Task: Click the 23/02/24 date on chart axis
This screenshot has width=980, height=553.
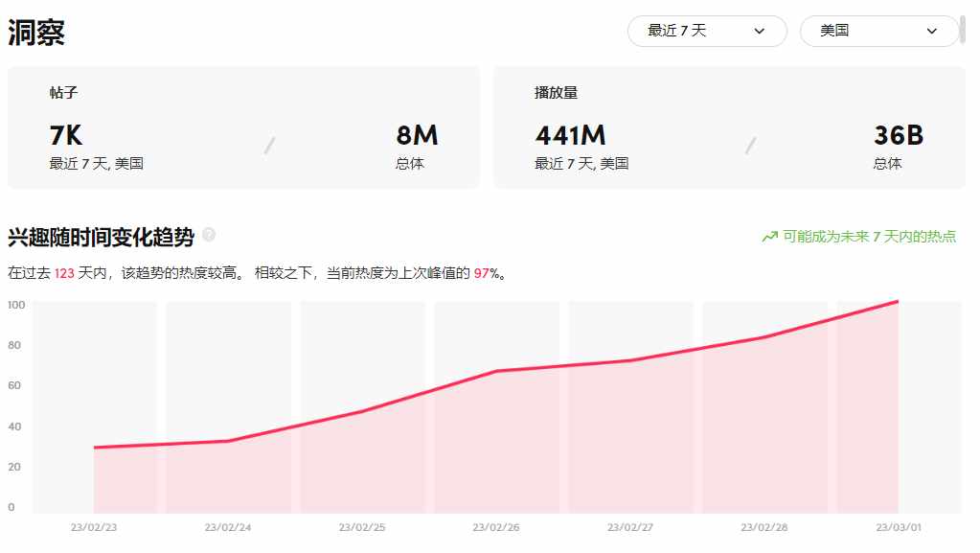Action: coord(228,527)
